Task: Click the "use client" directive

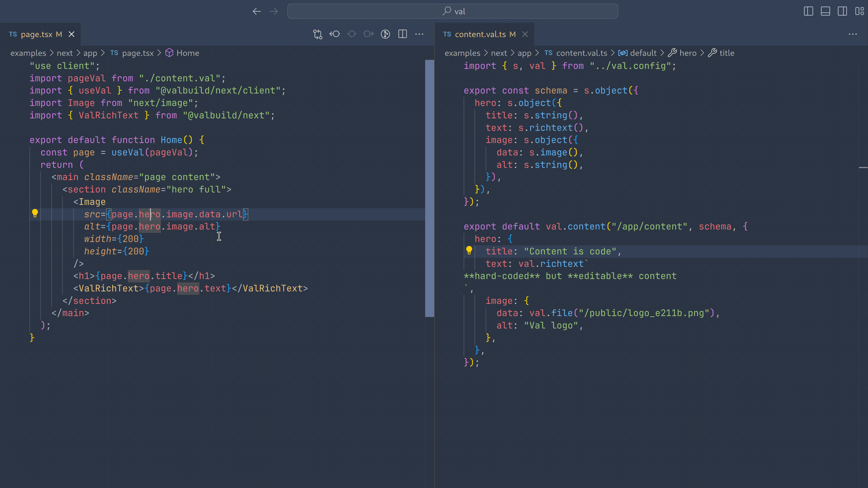Action: (x=62, y=66)
